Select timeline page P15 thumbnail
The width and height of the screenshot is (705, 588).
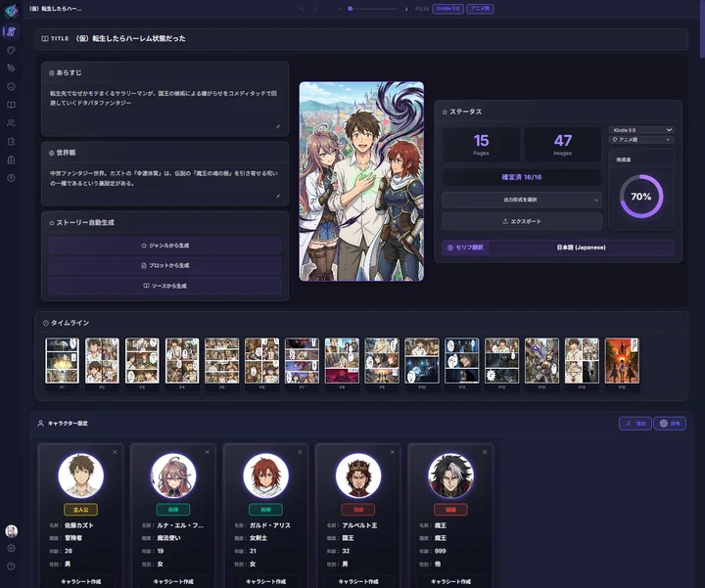(622, 361)
